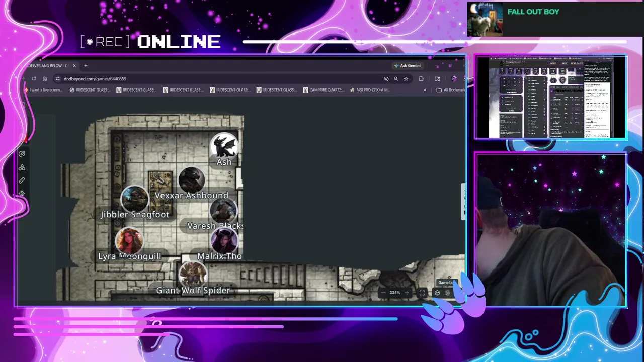Click the Fall Out Boy artist text
This screenshot has width=644, height=362.
click(x=533, y=12)
